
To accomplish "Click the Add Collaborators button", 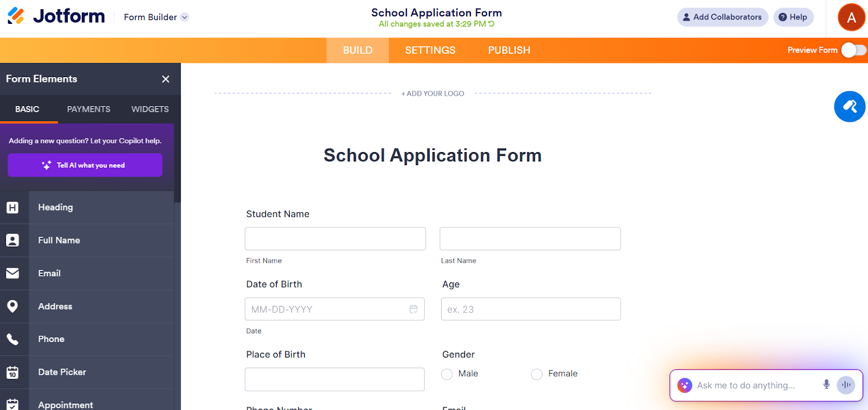I will coord(722,17).
